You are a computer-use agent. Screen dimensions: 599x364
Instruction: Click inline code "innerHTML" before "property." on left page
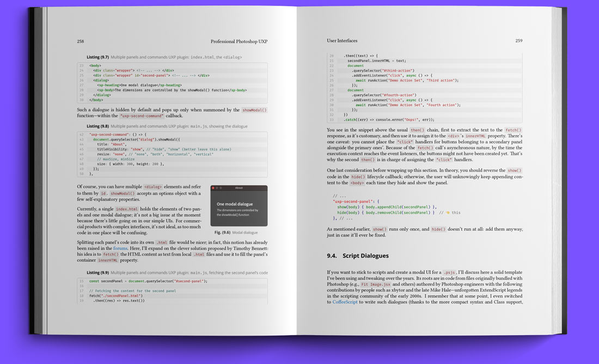click(108, 260)
